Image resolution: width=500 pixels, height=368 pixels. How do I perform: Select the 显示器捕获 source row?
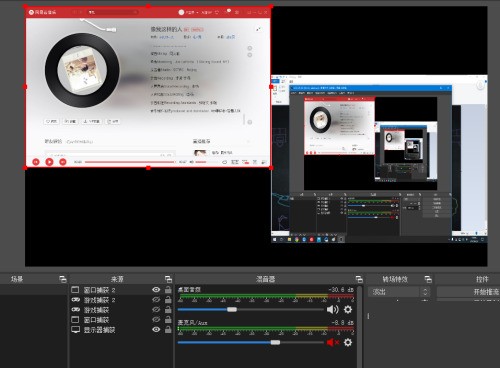coord(121,330)
